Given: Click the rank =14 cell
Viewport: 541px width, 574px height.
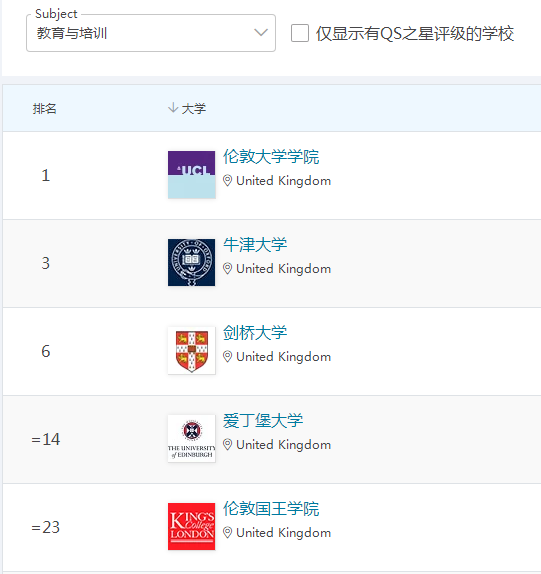Looking at the screenshot, I should point(46,439).
